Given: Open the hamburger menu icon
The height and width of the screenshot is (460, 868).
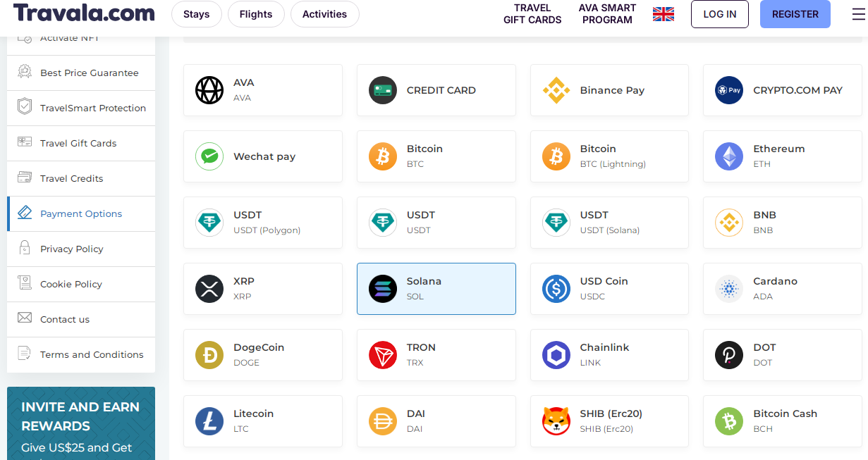Looking at the screenshot, I should (x=858, y=14).
